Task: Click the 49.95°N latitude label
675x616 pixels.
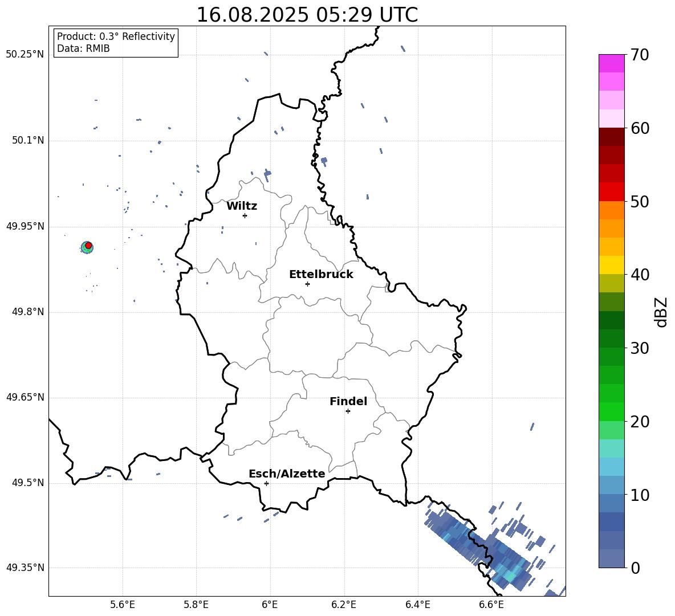Action: 25,226
